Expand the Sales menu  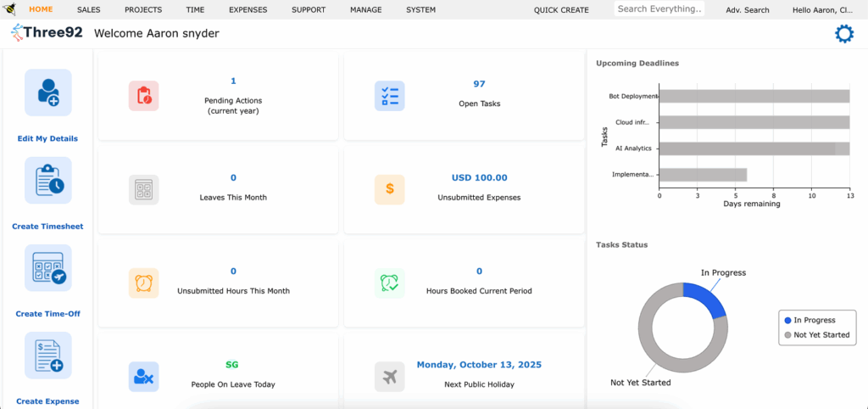[x=88, y=10]
